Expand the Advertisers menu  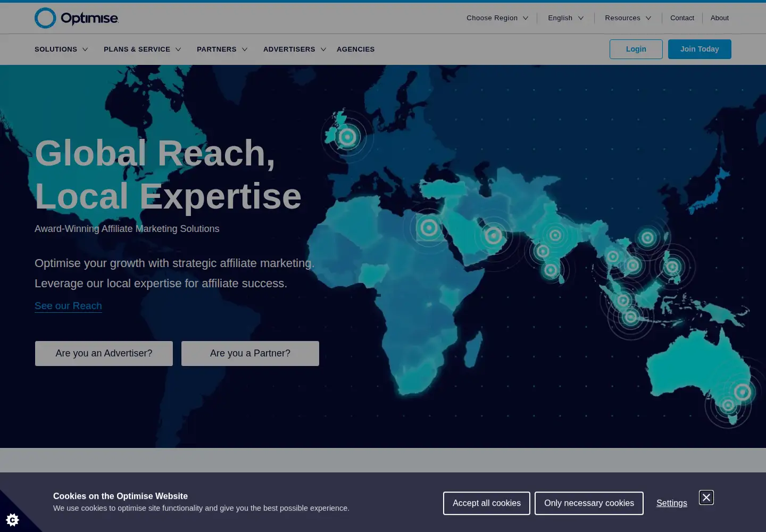295,49
